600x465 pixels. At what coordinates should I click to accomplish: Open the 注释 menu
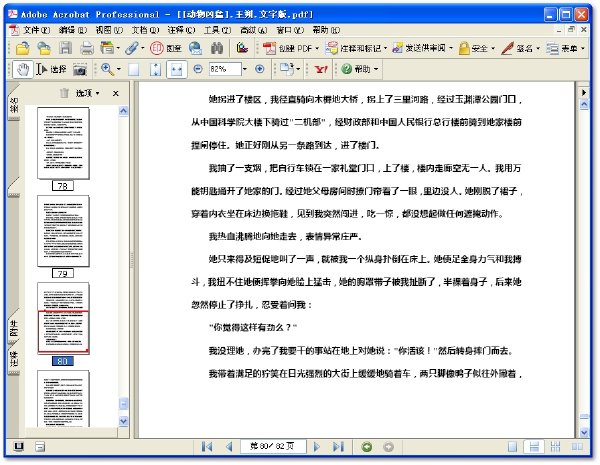[181, 30]
